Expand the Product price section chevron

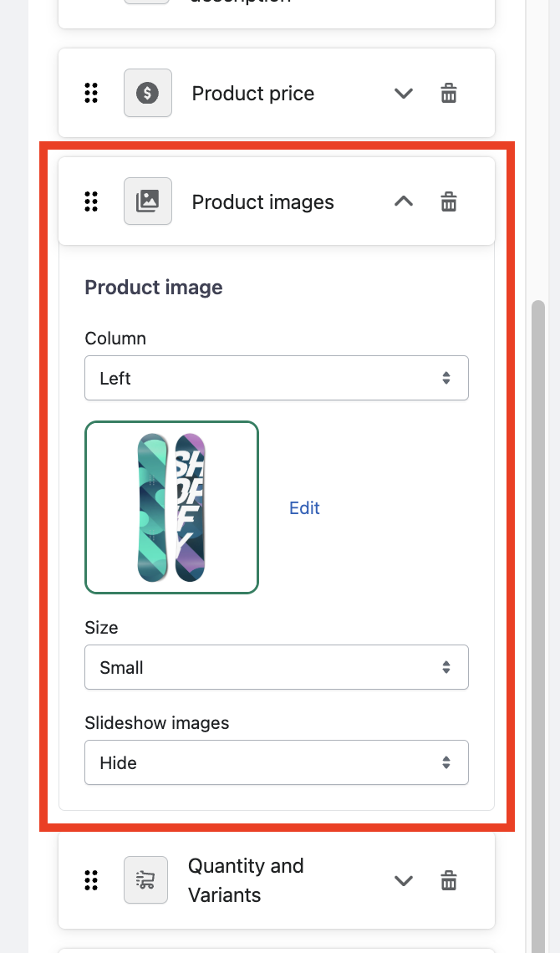[404, 93]
